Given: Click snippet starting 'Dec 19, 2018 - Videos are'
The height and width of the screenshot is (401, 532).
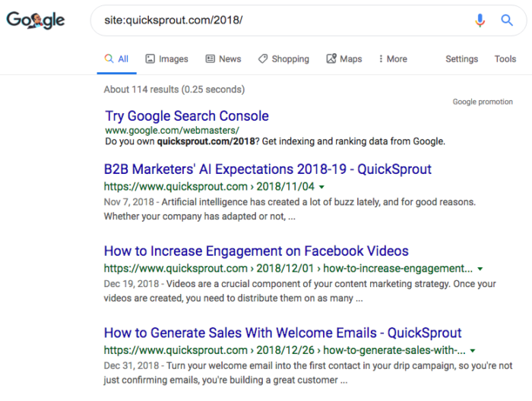Looking at the screenshot, I should click(299, 291).
